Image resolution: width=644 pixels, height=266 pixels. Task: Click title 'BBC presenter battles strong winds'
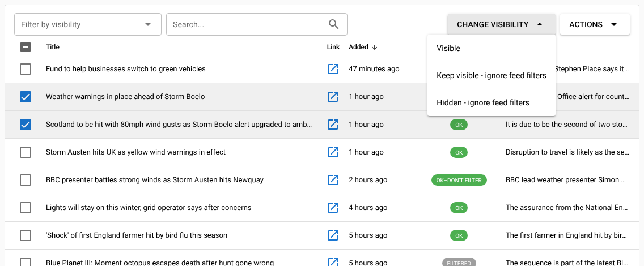tap(154, 180)
